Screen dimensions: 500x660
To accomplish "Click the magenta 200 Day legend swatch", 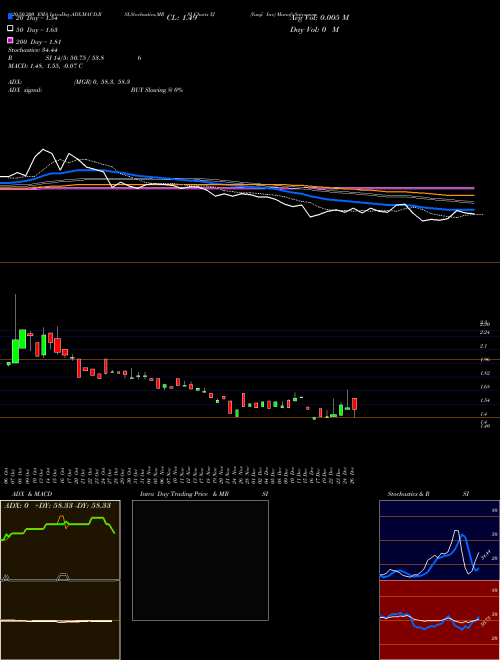I will click(x=10, y=40).
